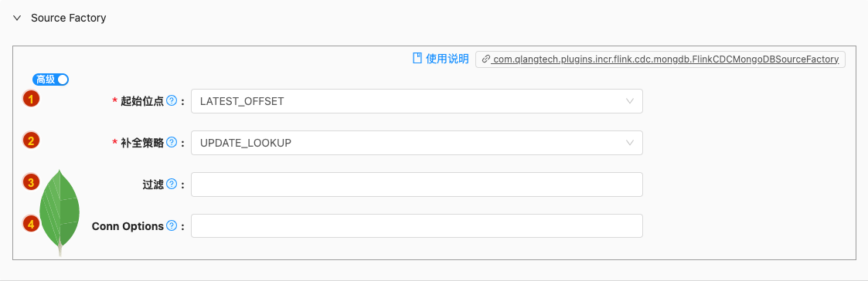The height and width of the screenshot is (281, 868).
Task: Click the chain-link icon before the factory class name
Action: click(485, 59)
